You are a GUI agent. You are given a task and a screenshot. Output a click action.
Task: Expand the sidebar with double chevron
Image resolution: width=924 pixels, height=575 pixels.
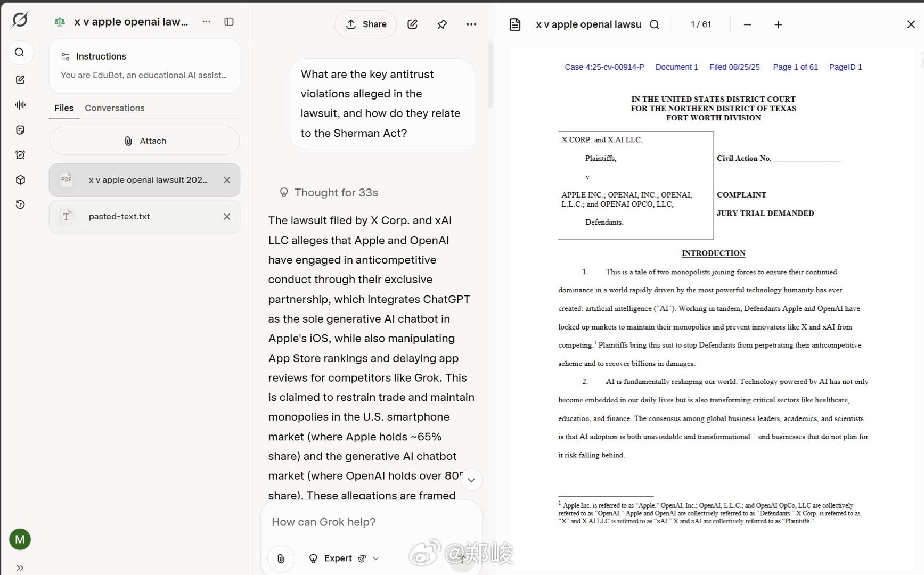(x=20, y=568)
